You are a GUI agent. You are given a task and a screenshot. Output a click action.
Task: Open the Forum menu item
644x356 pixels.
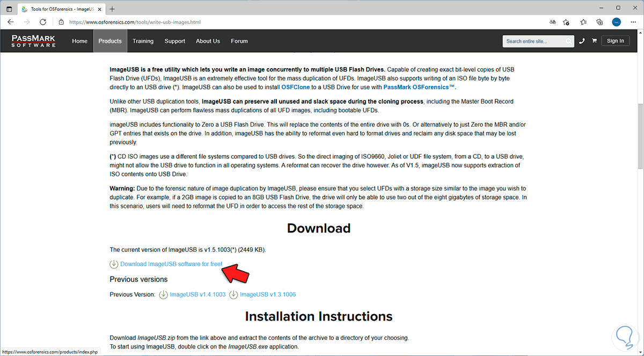pyautogui.click(x=239, y=41)
